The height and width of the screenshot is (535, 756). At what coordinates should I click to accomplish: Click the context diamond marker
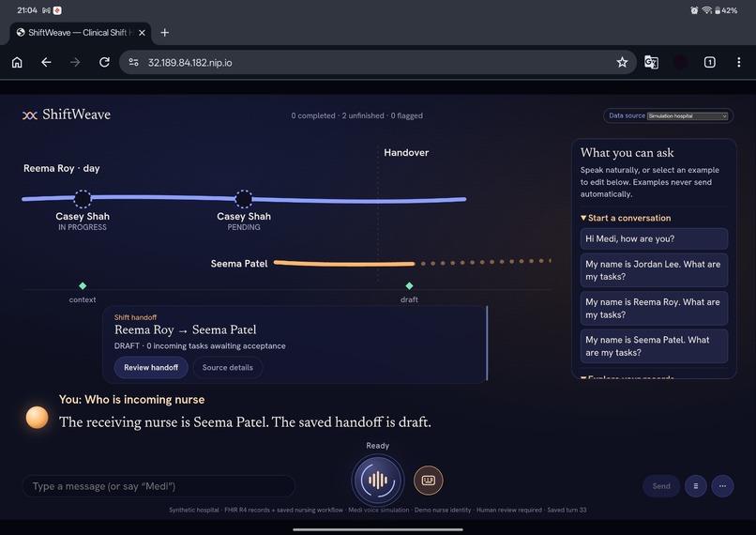83,286
